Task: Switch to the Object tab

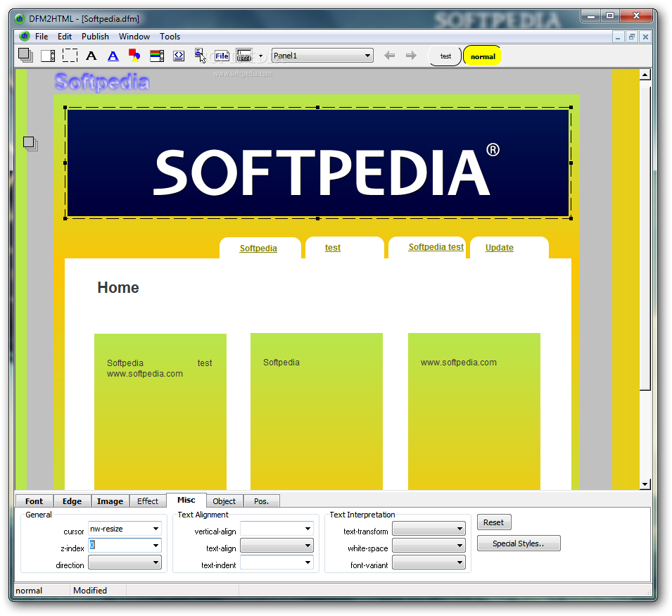Action: point(224,501)
